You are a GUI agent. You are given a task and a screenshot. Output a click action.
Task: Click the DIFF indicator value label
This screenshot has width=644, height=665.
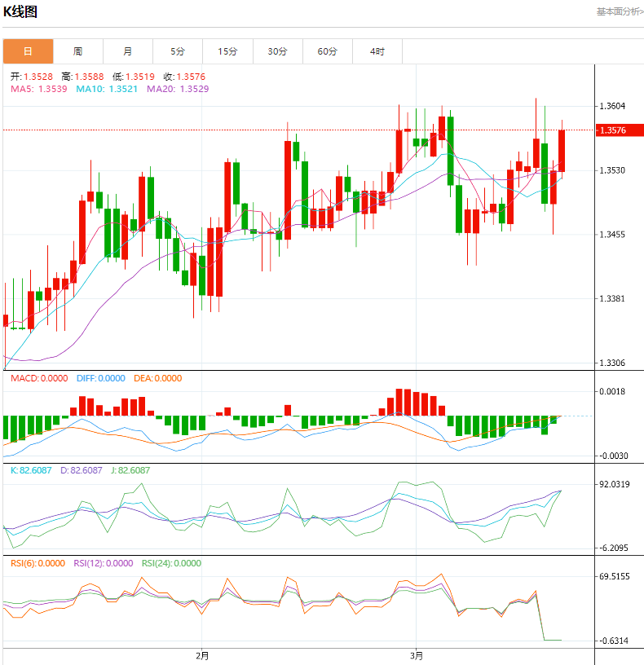pos(100,378)
